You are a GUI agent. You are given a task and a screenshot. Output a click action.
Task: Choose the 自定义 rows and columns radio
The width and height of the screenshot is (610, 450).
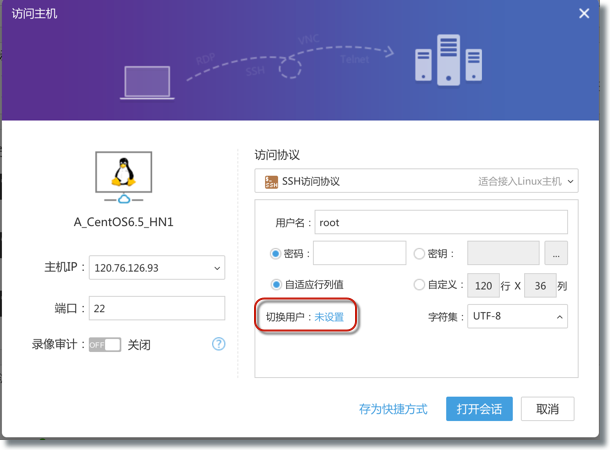(x=420, y=285)
